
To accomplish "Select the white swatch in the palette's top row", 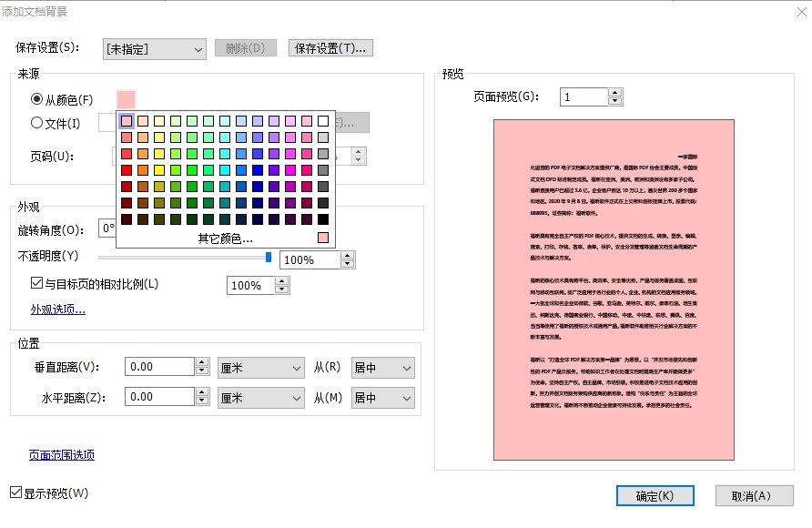I will coord(320,120).
